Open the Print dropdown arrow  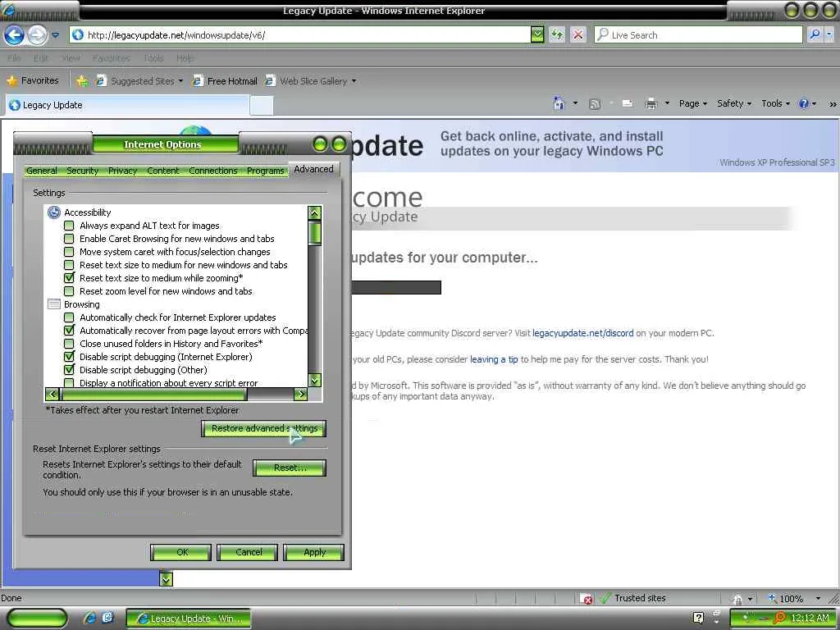(667, 103)
